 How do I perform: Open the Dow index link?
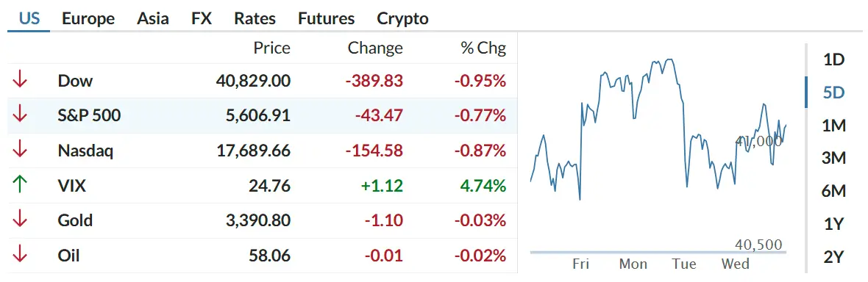pyautogui.click(x=75, y=81)
